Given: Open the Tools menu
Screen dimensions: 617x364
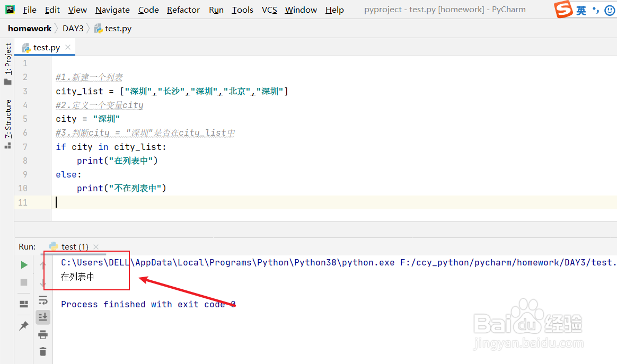Looking at the screenshot, I should pos(242,10).
